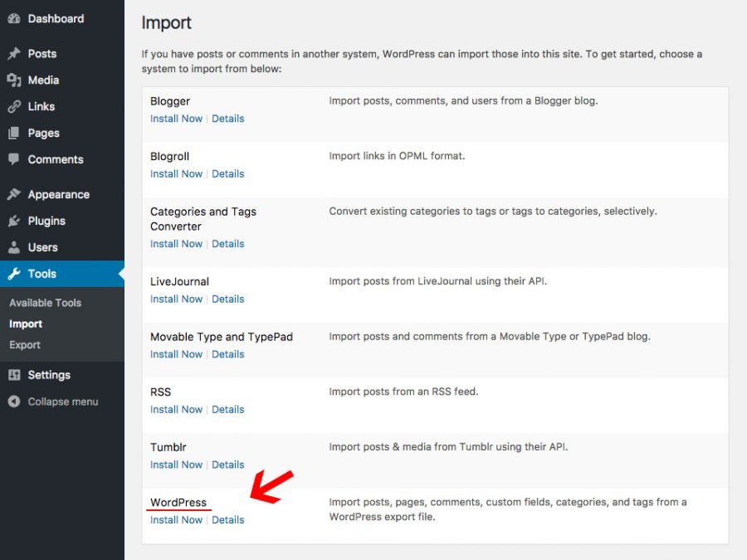Image resolution: width=747 pixels, height=560 pixels.
Task: Open the Links menu label
Action: pos(41,106)
